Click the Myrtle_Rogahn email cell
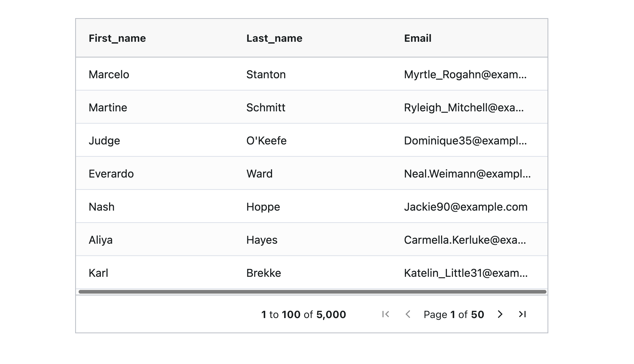This screenshot has height=364, width=634. 465,75
